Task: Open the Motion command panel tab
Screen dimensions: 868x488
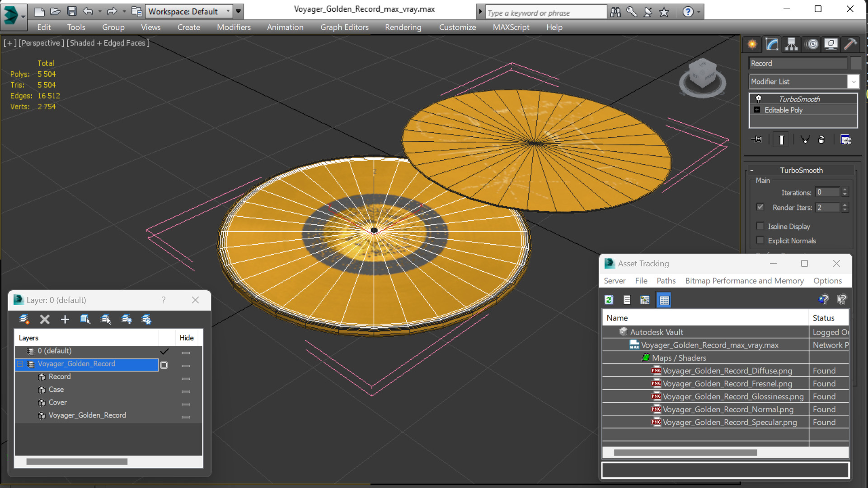Action: (812, 44)
